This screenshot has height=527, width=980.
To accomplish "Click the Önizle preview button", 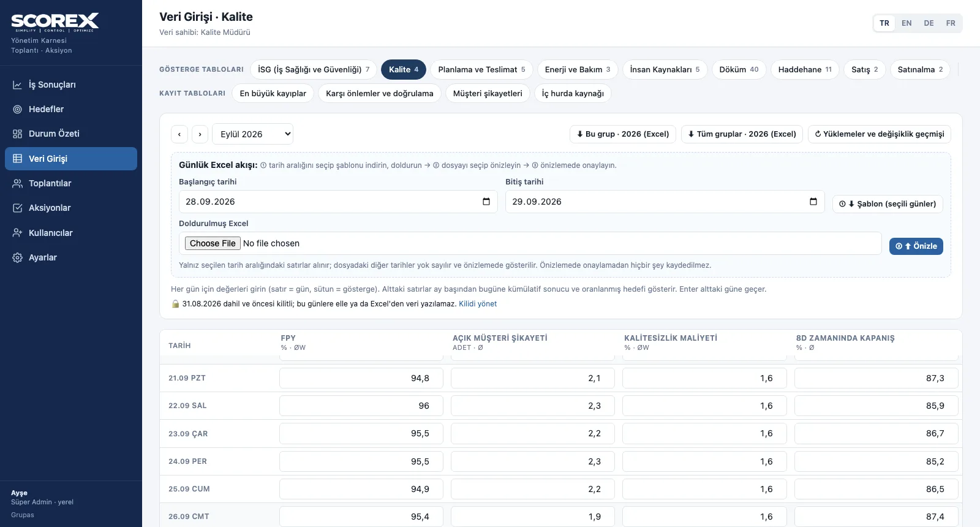I will 916,246.
